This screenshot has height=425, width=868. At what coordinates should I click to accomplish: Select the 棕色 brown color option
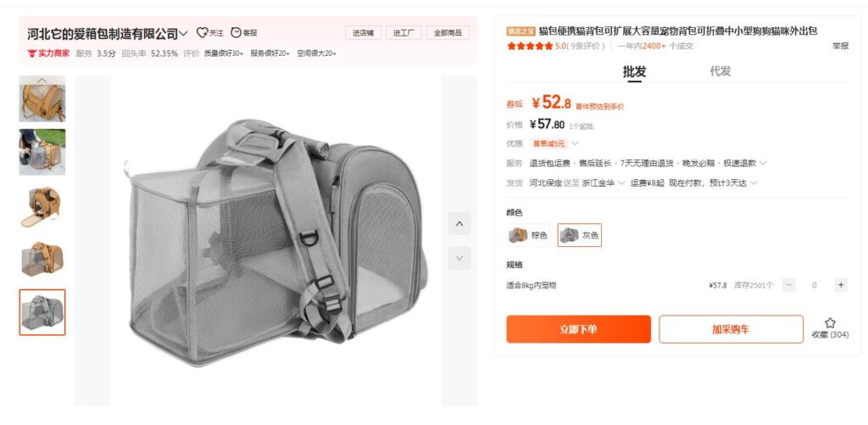[528, 235]
